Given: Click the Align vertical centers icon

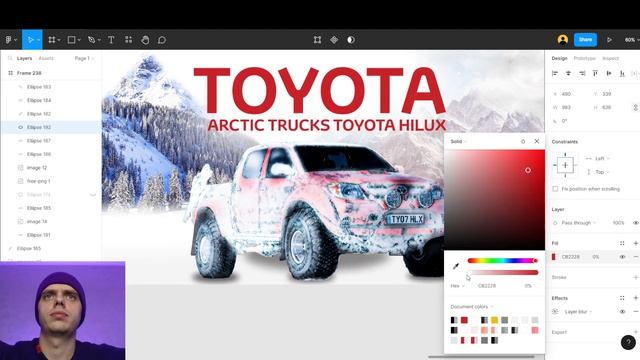Looking at the screenshot, I should point(609,73).
